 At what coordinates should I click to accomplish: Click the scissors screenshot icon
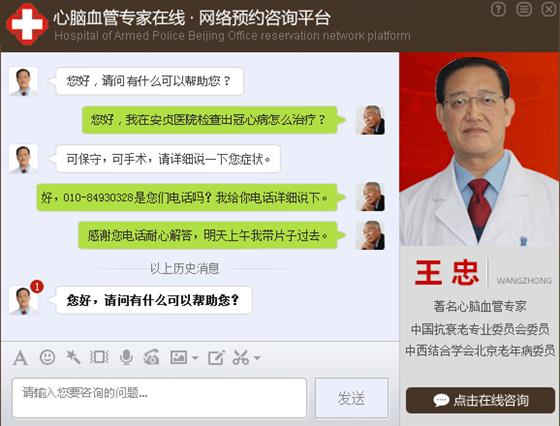(241, 357)
